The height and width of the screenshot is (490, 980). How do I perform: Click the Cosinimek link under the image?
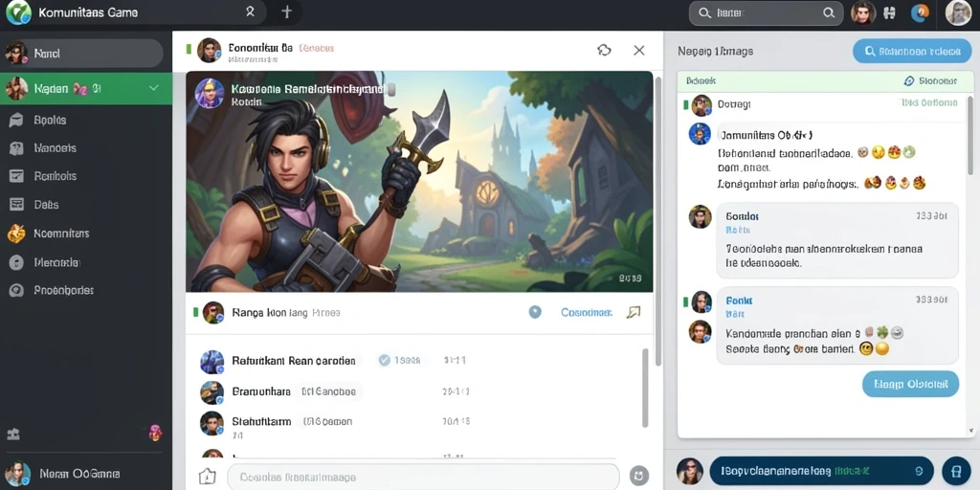pyautogui.click(x=587, y=313)
